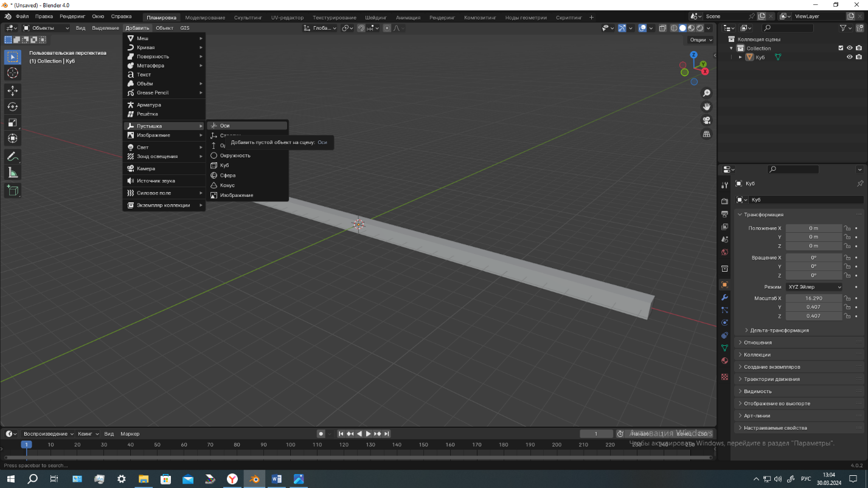This screenshot has width=868, height=488.
Task: Toggle the Collection exclude checkbox in outliner
Action: [841, 48]
